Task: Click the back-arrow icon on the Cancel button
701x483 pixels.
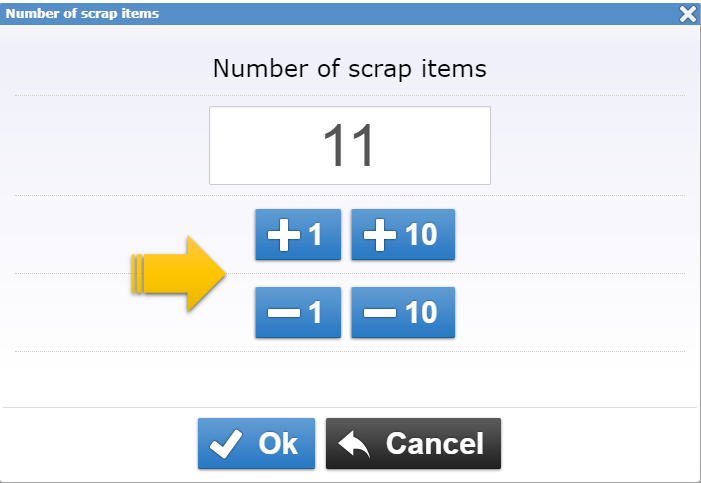Action: tap(355, 444)
